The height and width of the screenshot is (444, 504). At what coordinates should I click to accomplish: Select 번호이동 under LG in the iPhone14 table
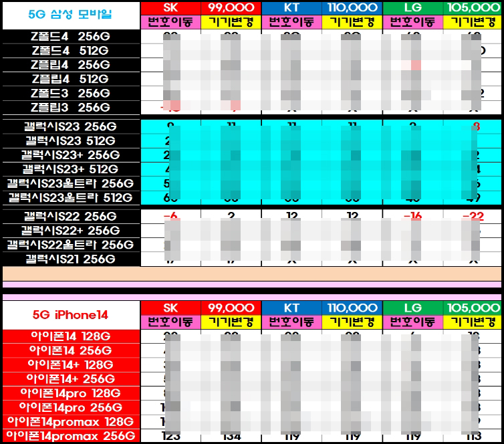(412, 322)
